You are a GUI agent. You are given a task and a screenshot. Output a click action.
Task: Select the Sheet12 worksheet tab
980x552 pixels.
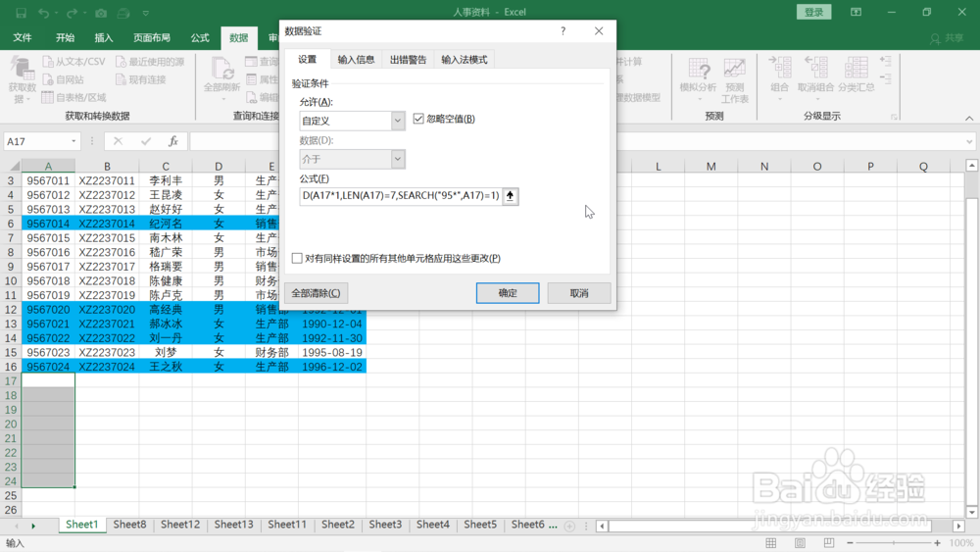pos(180,525)
